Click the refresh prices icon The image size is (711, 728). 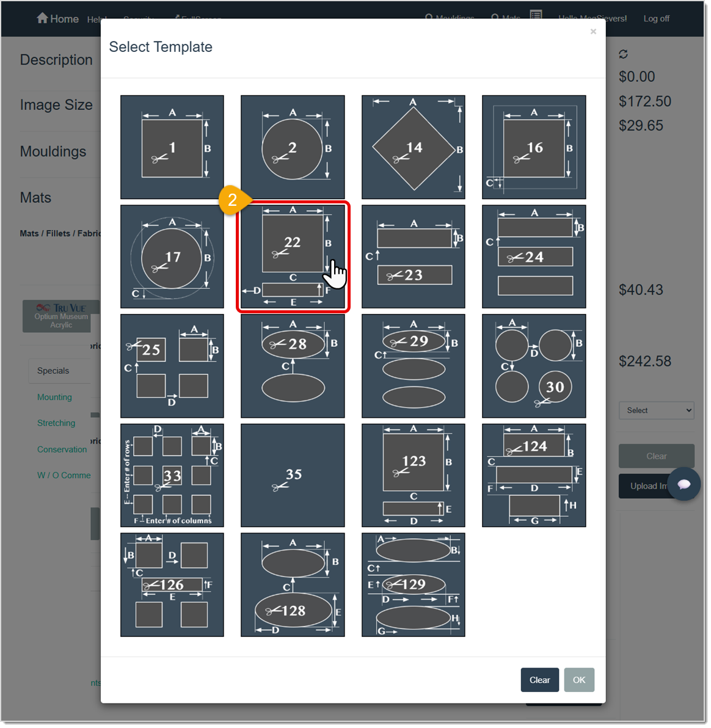[624, 54]
